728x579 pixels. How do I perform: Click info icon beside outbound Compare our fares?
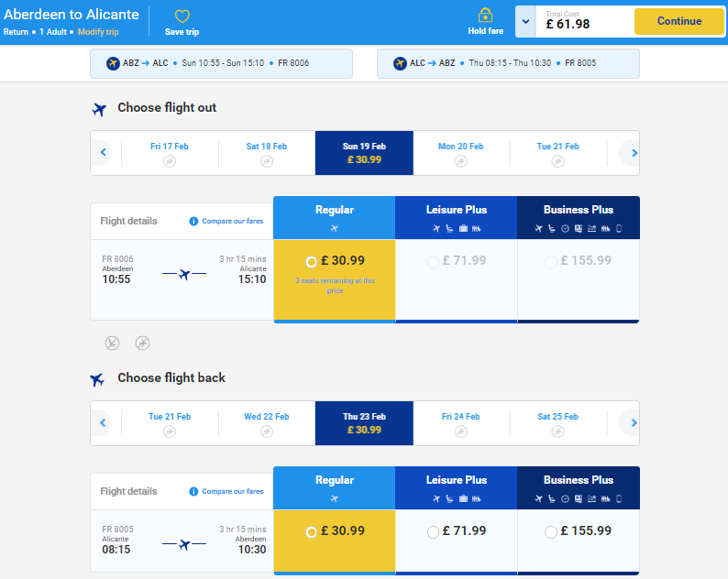pos(193,222)
